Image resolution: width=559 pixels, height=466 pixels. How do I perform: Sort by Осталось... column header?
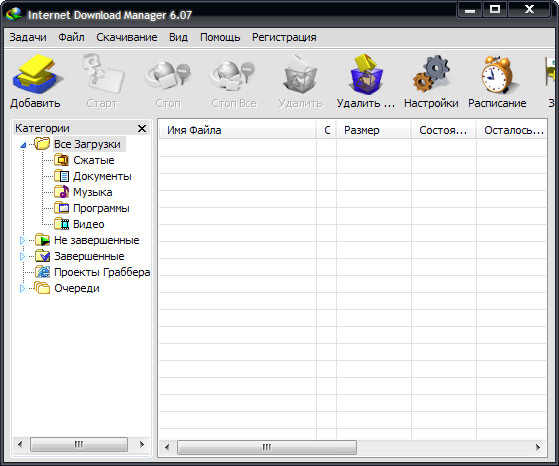[x=511, y=130]
